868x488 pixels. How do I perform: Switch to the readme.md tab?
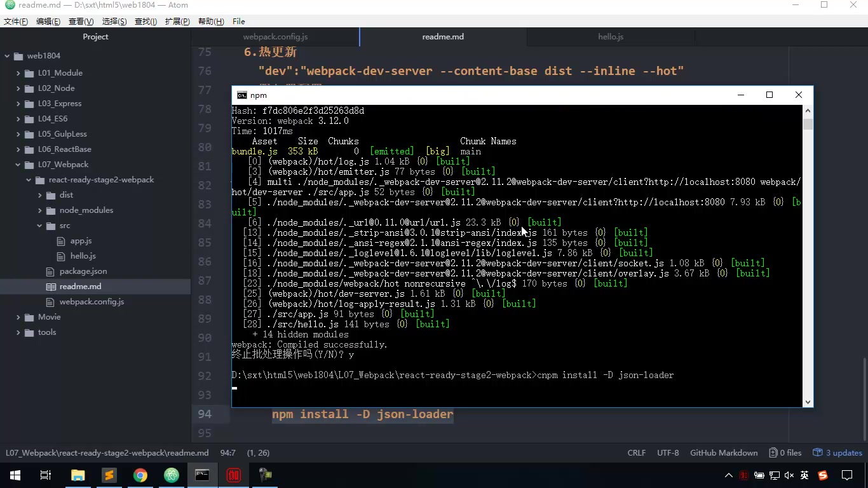pos(443,37)
